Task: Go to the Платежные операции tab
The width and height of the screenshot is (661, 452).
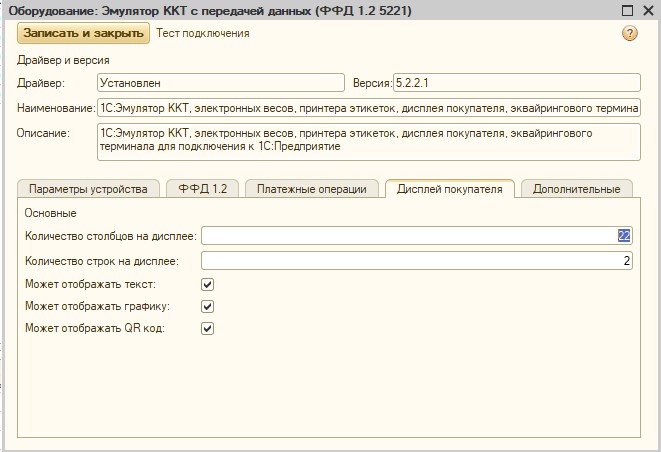Action: pyautogui.click(x=312, y=189)
